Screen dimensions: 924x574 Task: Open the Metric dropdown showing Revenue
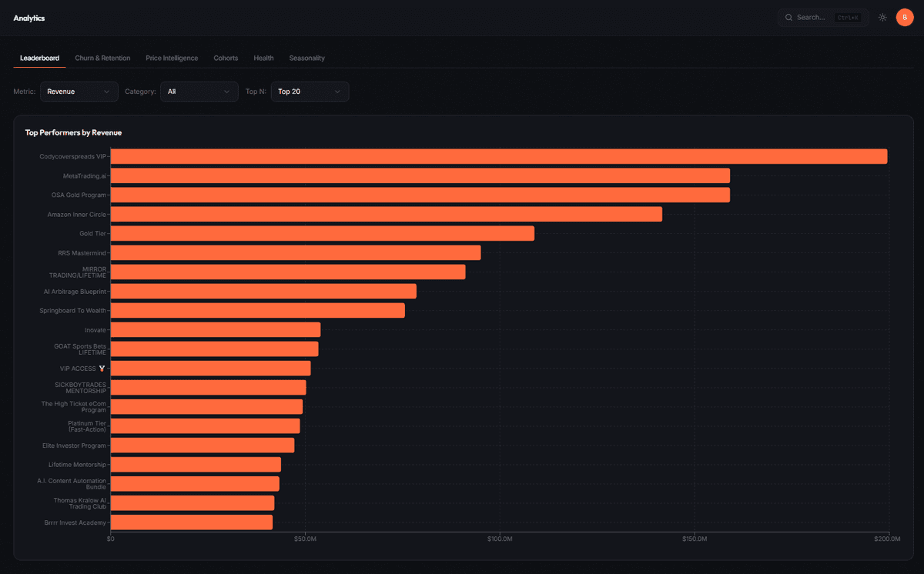click(x=79, y=91)
